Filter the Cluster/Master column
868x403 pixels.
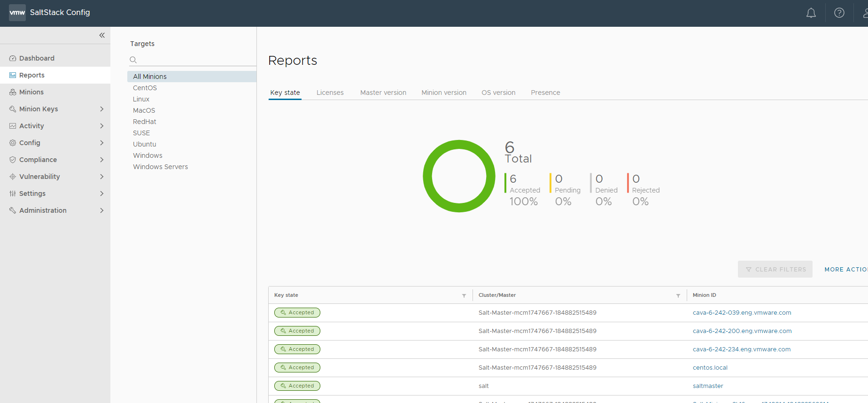(678, 295)
